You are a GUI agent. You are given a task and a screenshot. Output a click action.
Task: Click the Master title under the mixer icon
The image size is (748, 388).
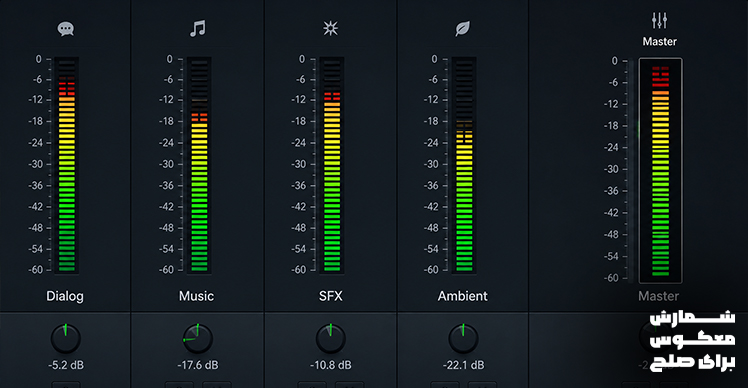tap(660, 42)
